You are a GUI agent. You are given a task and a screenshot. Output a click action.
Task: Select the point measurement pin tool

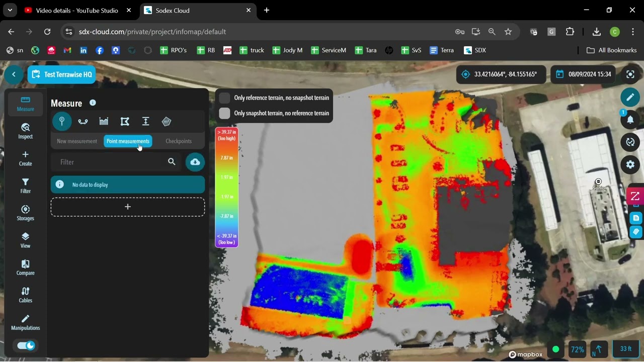click(x=62, y=121)
